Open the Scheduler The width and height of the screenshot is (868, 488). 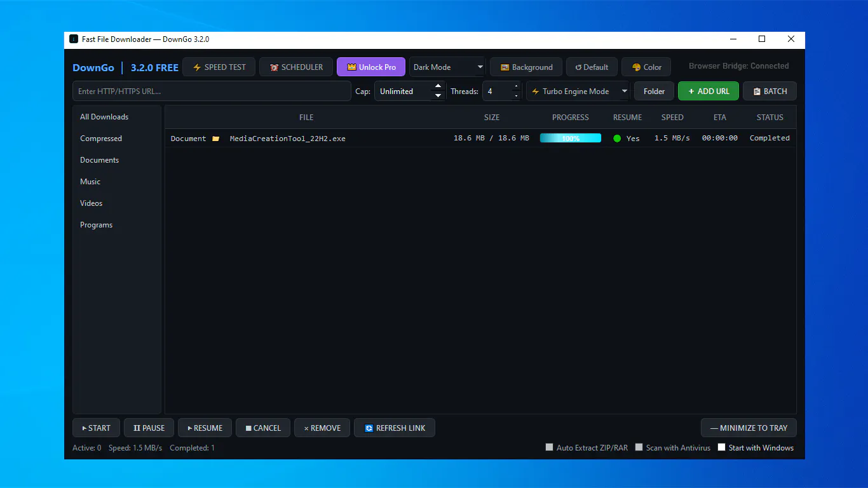point(296,67)
